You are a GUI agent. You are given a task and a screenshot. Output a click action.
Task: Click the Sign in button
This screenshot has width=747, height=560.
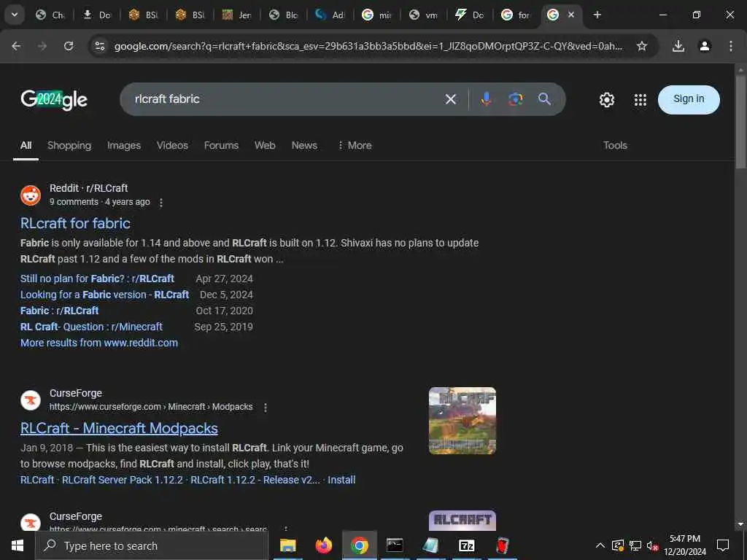click(x=689, y=99)
